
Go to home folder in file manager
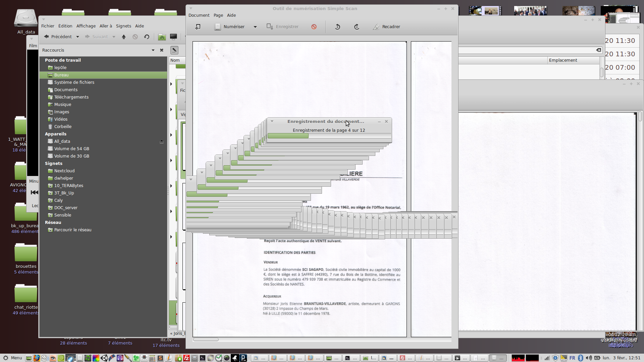click(162, 37)
